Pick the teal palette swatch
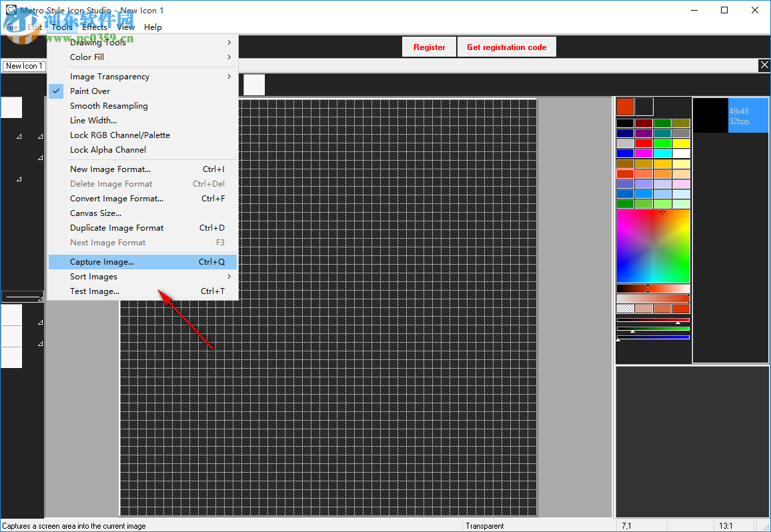 (662, 133)
